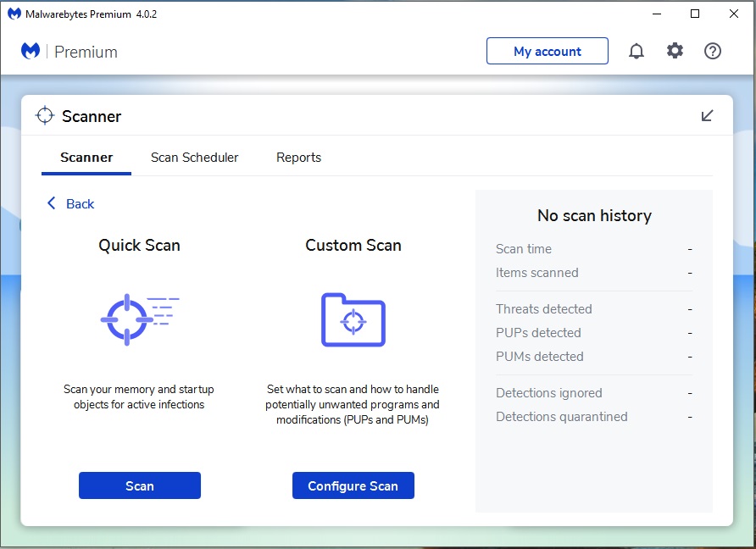Select the Threats detected row label
The width and height of the screenshot is (756, 549).
point(544,309)
